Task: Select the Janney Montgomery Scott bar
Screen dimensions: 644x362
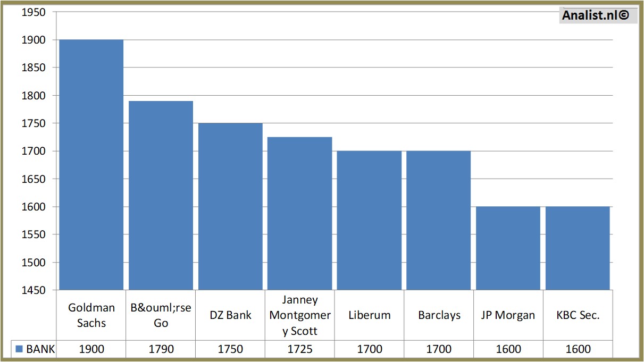Action: point(300,213)
